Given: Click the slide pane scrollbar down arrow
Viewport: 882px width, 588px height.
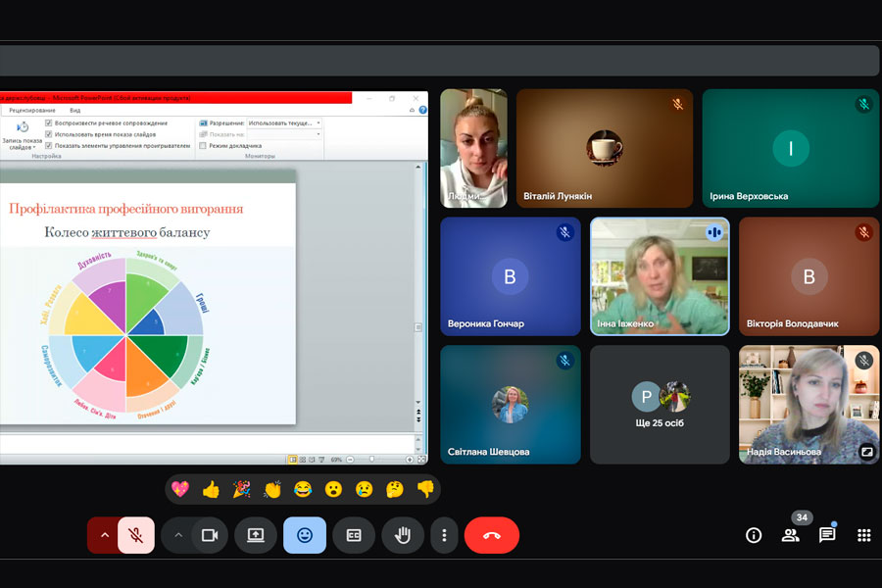Looking at the screenshot, I should point(417,403).
